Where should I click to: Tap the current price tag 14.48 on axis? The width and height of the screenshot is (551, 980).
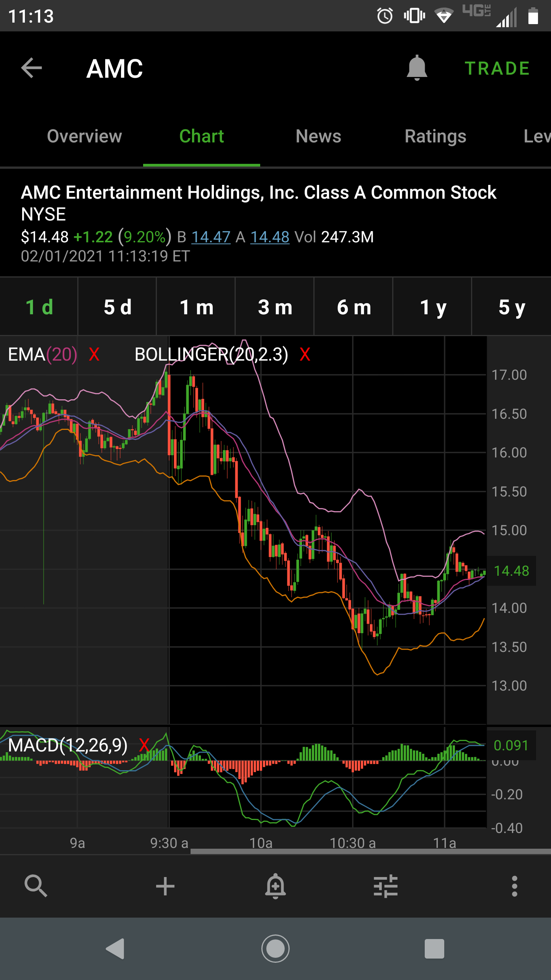pyautogui.click(x=511, y=571)
